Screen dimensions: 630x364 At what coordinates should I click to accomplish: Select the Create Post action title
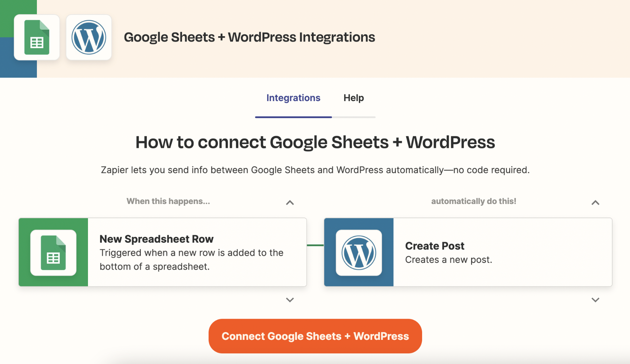pos(435,246)
